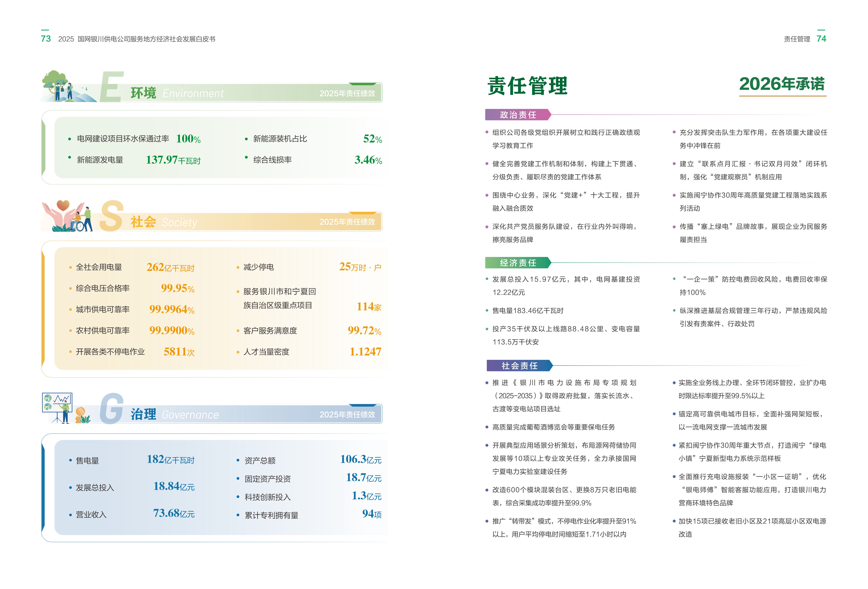Click the 2026年承诺 heading

point(782,84)
